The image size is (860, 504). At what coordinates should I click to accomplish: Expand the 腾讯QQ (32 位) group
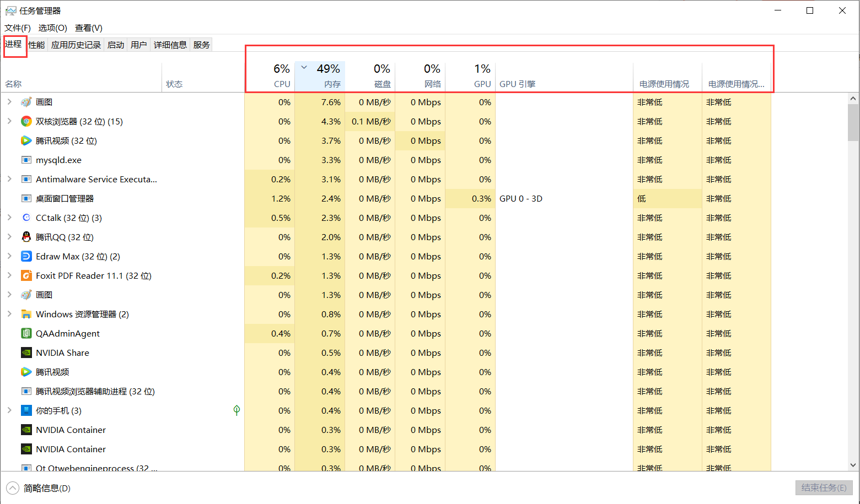point(9,237)
